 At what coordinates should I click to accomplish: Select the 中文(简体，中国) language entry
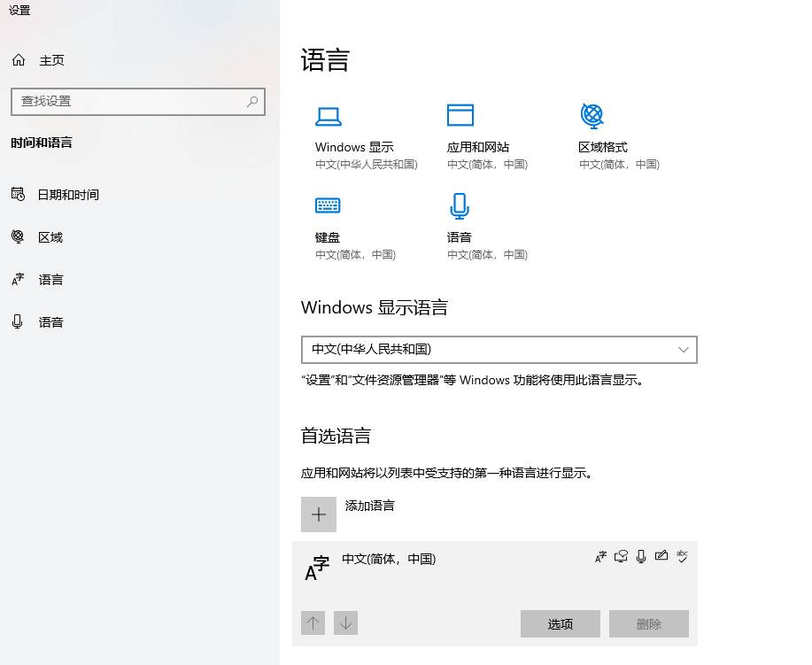pyautogui.click(x=495, y=593)
